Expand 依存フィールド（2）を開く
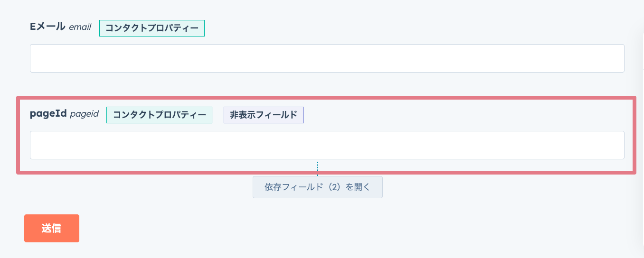 (x=318, y=187)
